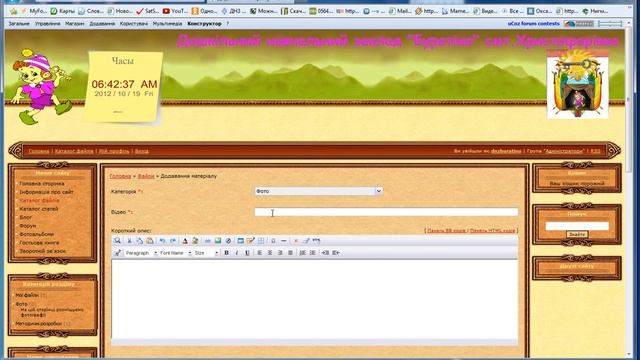Click the wand icon left of Paragraph
The width and height of the screenshot is (640, 360).
pyautogui.click(x=117, y=253)
